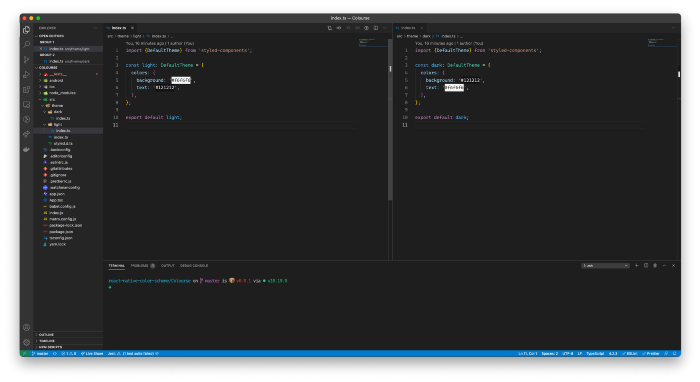
Task: Collapse the Open Editors section
Action: click(x=68, y=36)
